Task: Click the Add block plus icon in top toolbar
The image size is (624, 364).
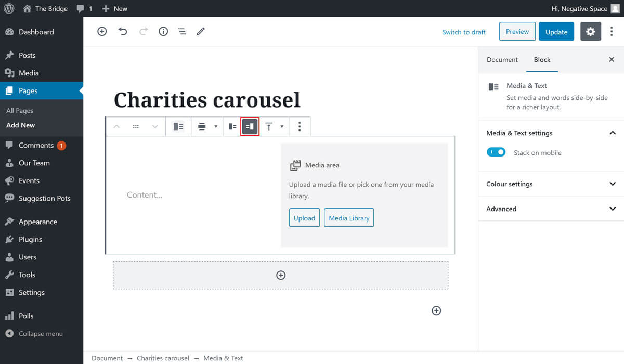Action: click(102, 32)
